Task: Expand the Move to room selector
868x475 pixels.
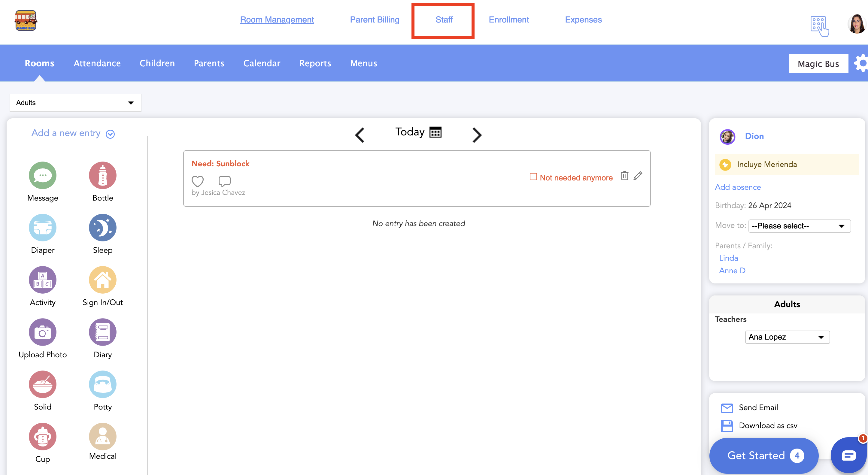Action: pyautogui.click(x=799, y=226)
